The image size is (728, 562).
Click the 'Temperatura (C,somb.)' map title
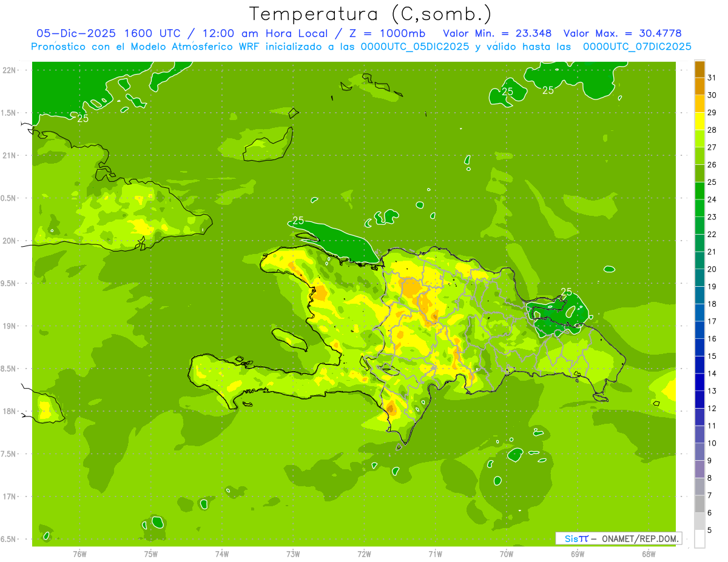click(x=370, y=14)
